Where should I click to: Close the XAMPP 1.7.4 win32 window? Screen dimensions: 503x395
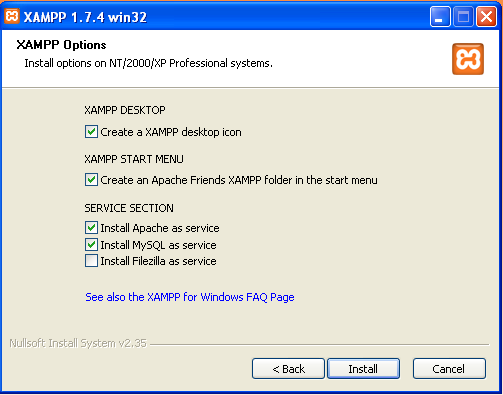(486, 16)
